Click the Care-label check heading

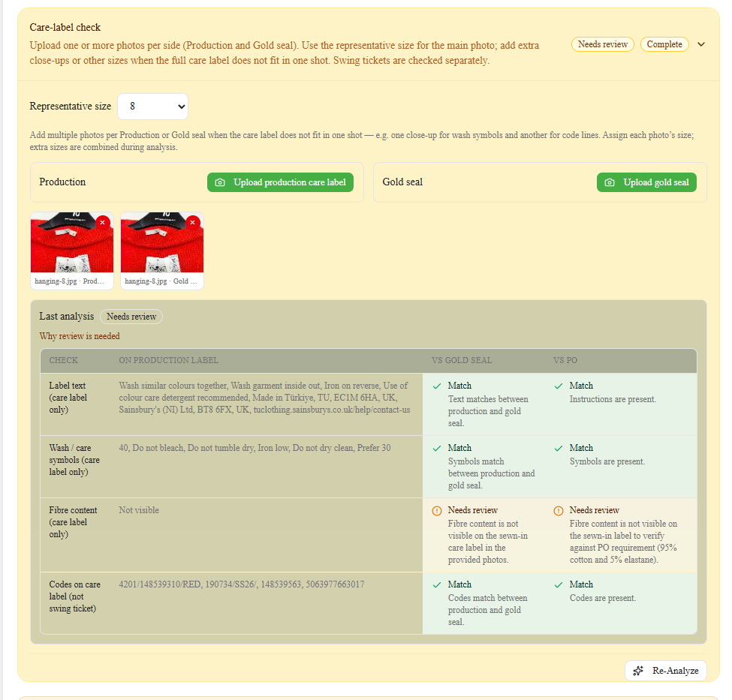pyautogui.click(x=65, y=27)
